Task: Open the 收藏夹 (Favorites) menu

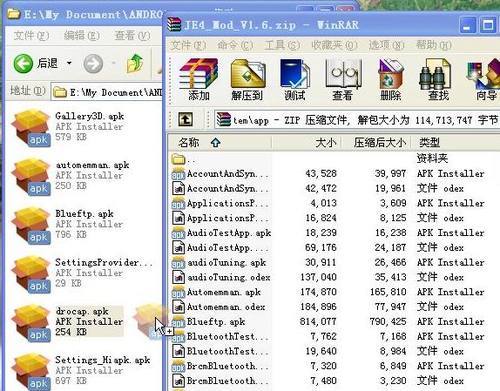Action: (x=334, y=45)
